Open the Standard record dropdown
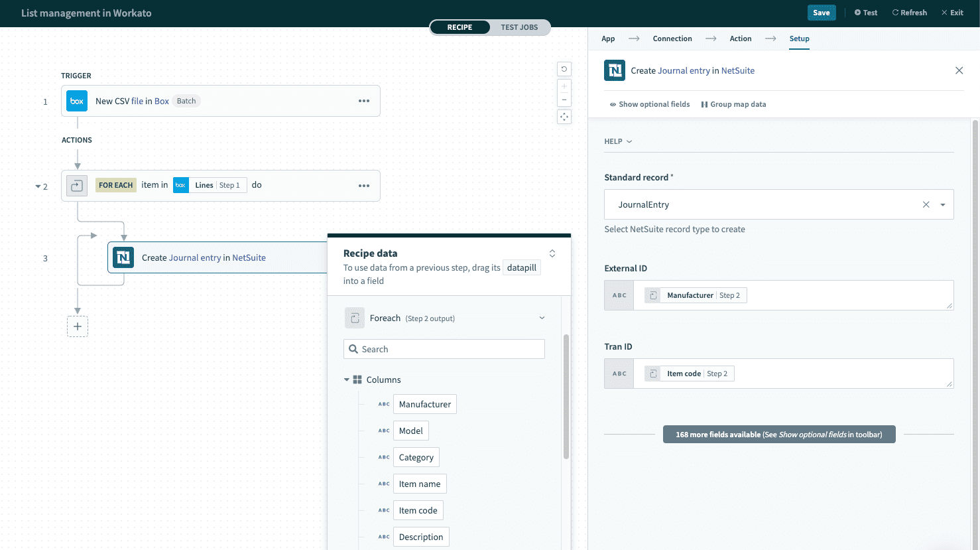The width and height of the screenshot is (980, 550). (x=942, y=205)
